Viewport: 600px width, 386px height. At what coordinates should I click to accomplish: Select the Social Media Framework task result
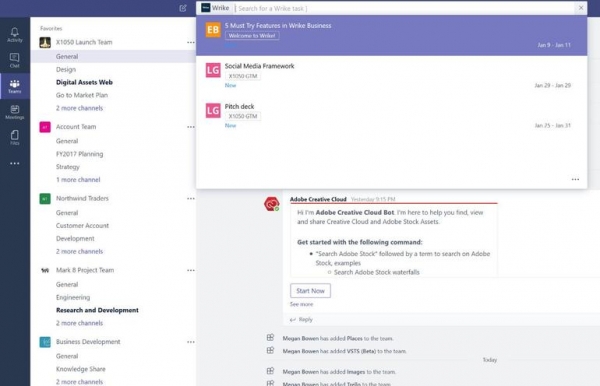pos(391,76)
